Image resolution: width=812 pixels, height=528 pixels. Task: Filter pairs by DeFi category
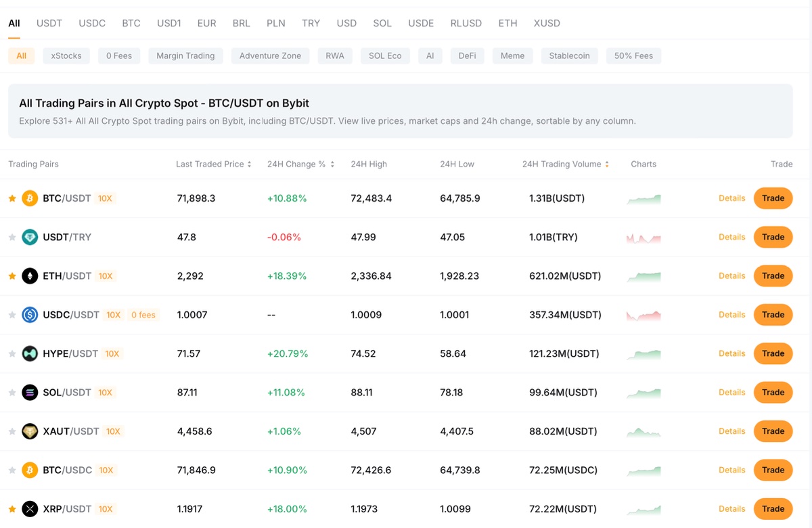[468, 56]
